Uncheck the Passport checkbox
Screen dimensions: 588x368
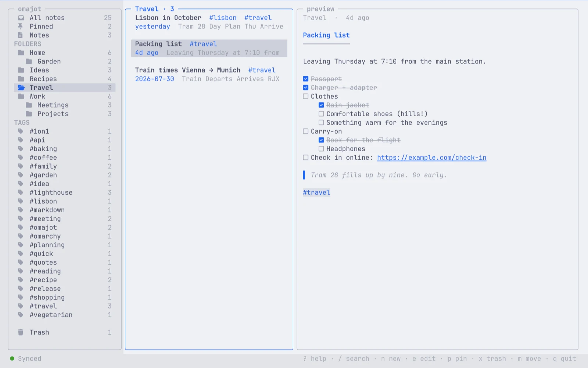305,79
